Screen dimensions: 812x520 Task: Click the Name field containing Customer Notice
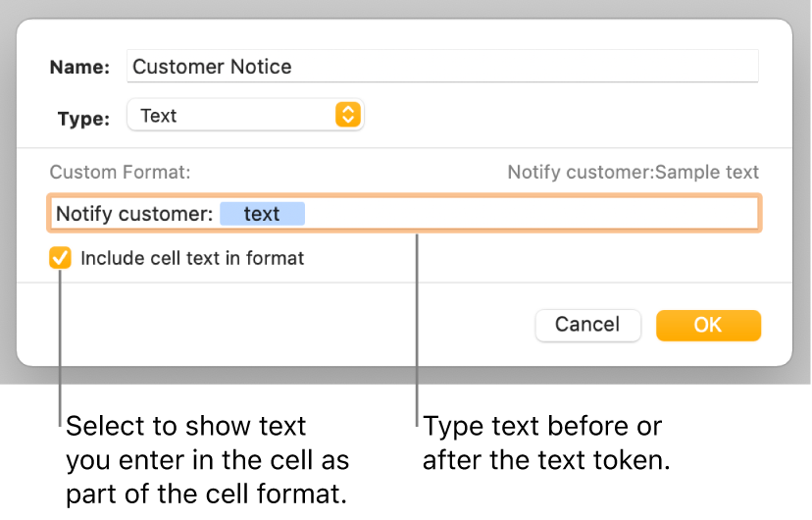(441, 67)
